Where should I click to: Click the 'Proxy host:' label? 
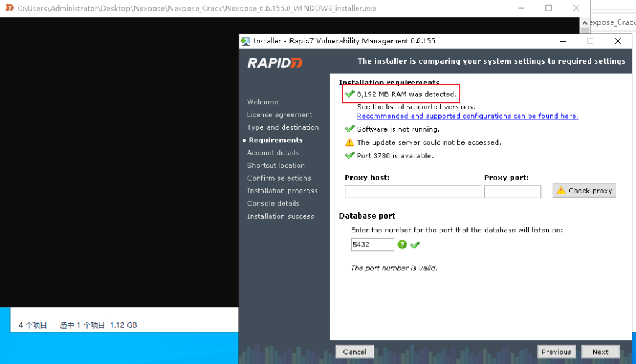367,177
